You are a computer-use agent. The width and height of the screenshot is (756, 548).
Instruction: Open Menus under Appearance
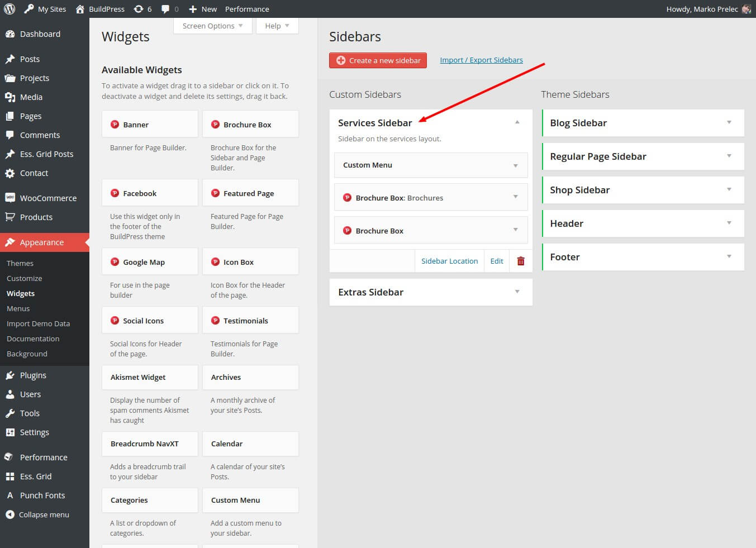click(x=18, y=308)
